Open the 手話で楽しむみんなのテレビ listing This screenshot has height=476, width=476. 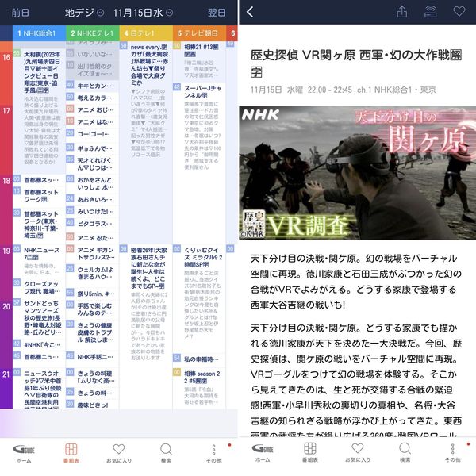93,309
